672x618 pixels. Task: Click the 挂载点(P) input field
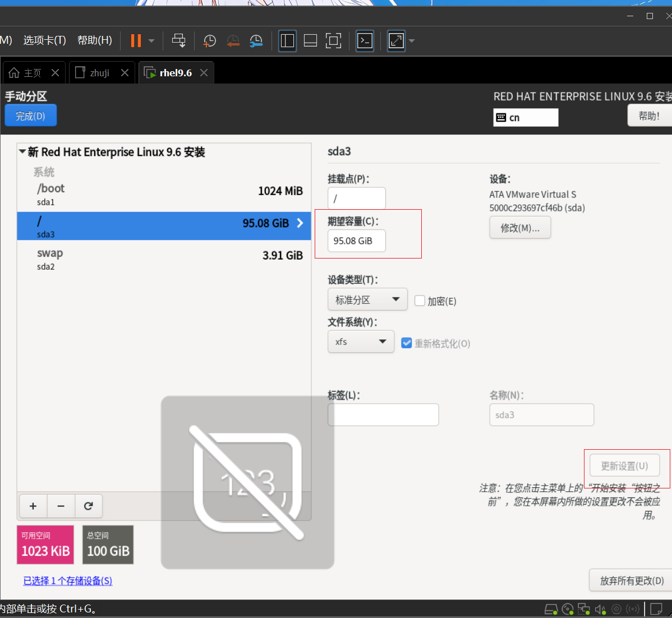(357, 199)
